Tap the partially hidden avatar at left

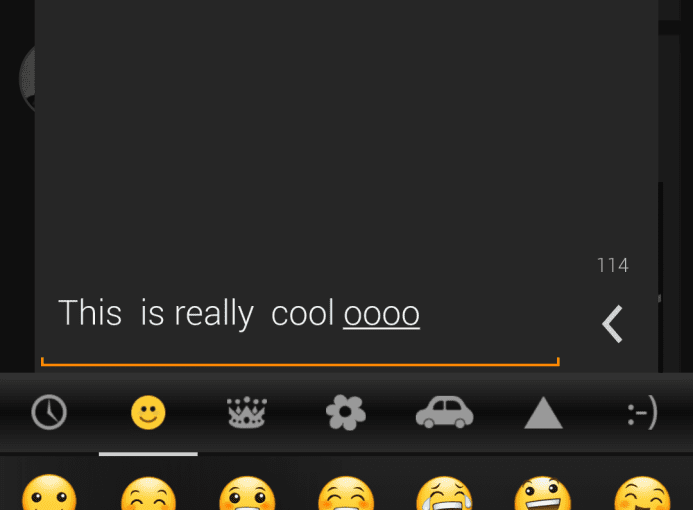pyautogui.click(x=27, y=80)
